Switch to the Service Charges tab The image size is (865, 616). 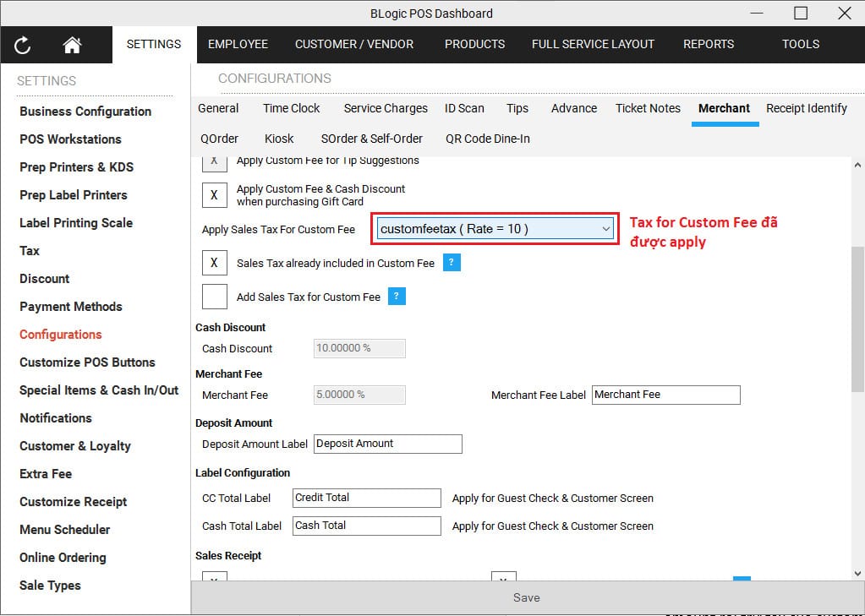(386, 108)
